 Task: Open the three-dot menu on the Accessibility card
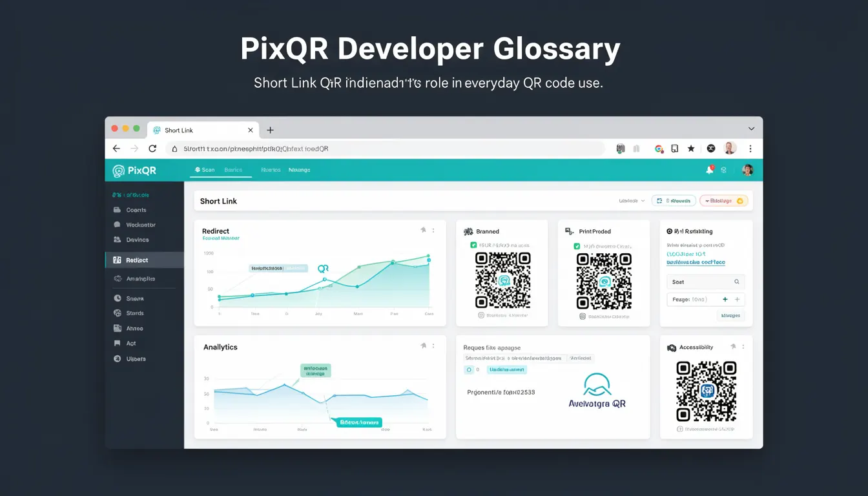tap(743, 347)
